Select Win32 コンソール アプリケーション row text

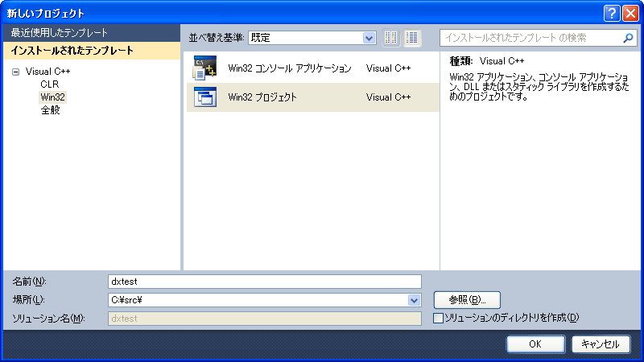click(x=290, y=68)
